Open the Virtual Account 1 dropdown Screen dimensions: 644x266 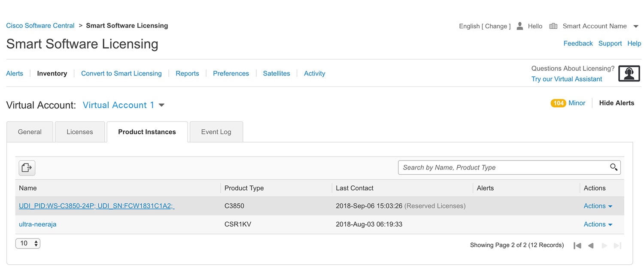click(x=124, y=105)
